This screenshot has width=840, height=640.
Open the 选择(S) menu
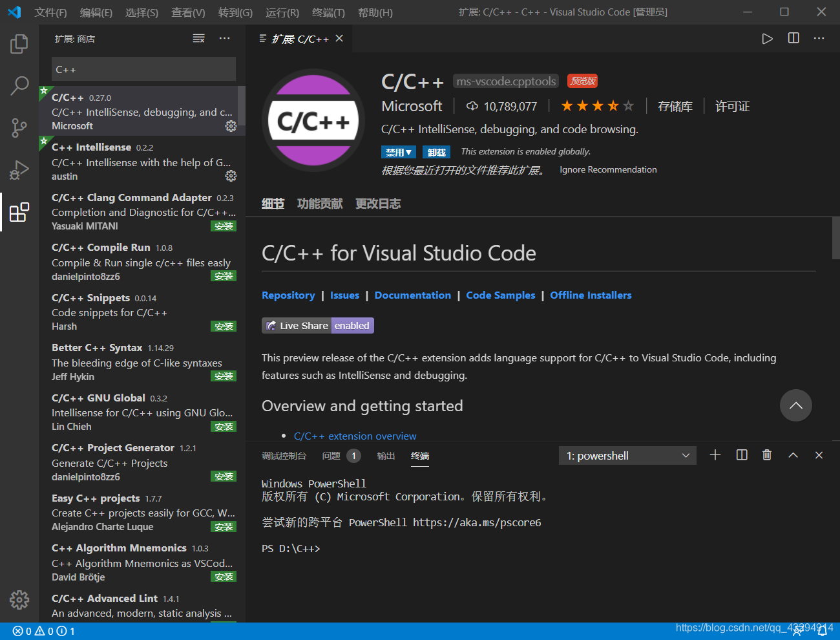coord(142,12)
